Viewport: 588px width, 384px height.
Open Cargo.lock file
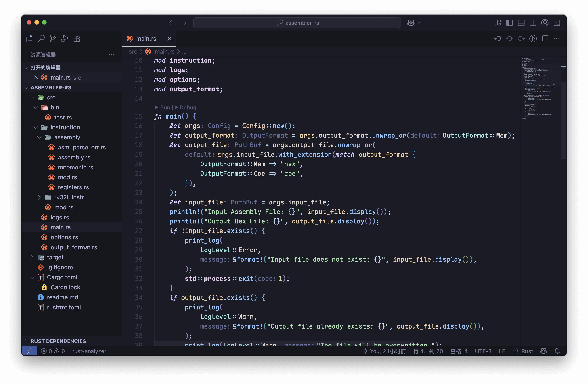pyautogui.click(x=72, y=287)
